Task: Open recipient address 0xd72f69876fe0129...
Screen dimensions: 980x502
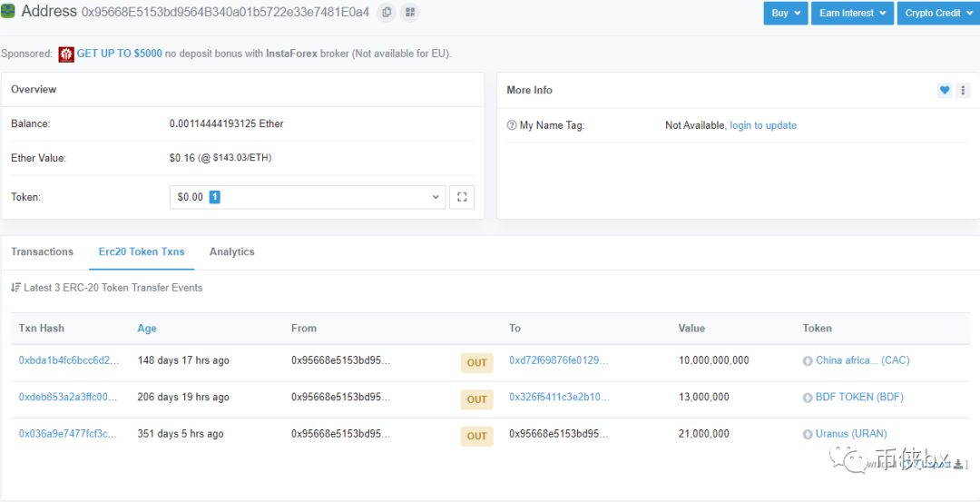Action: (559, 360)
